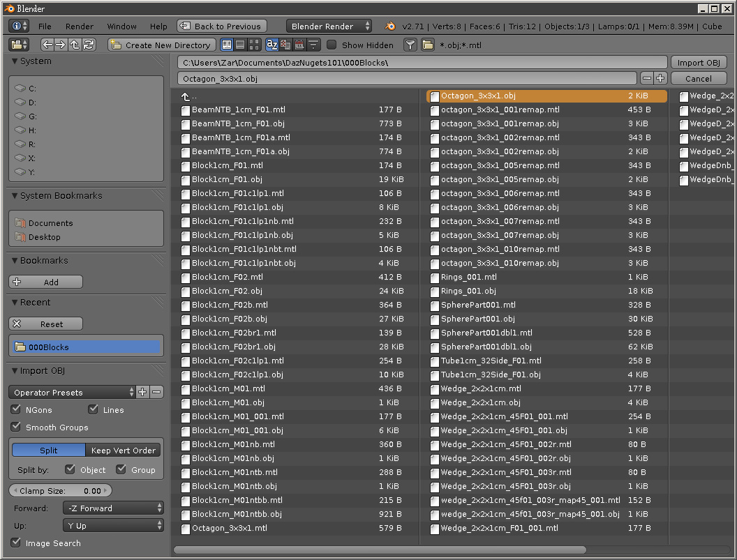Toggle Lines checkbox
The image size is (737, 560).
pyautogui.click(x=93, y=409)
